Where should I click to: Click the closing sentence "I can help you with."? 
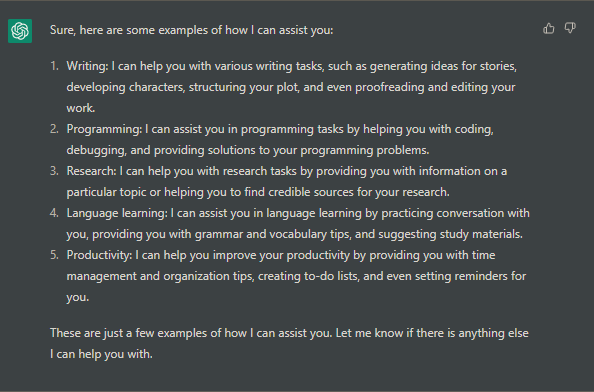(x=101, y=354)
